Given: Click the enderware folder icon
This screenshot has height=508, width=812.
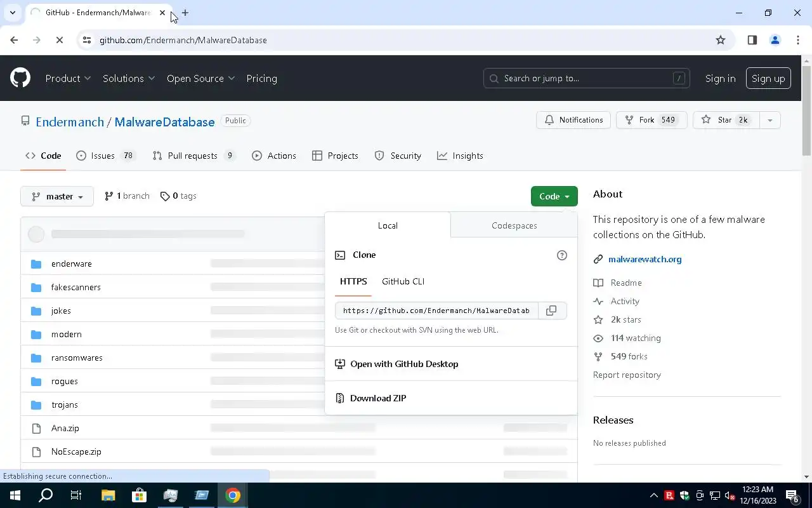Looking at the screenshot, I should tap(36, 264).
